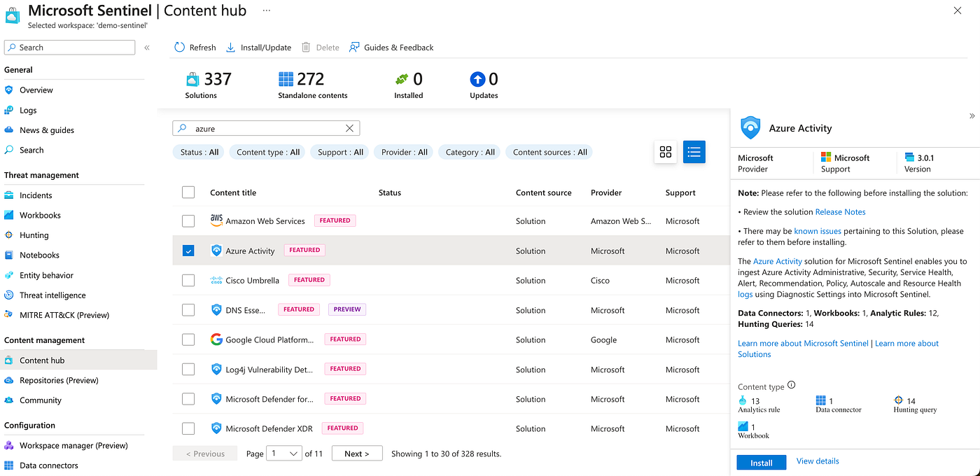Sort by Content title column header
The width and height of the screenshot is (980, 476).
(233, 192)
